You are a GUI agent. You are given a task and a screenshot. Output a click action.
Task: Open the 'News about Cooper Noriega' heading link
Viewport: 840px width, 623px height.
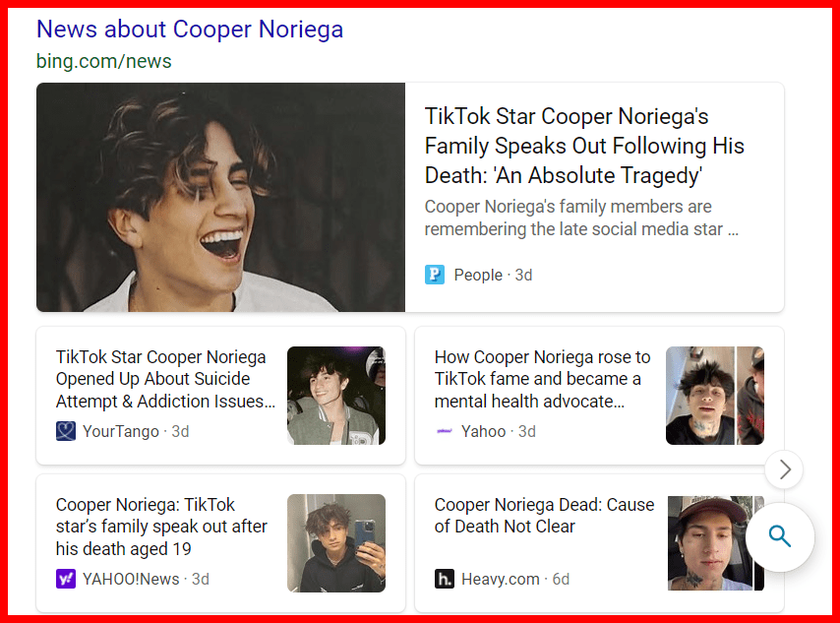pos(190,29)
